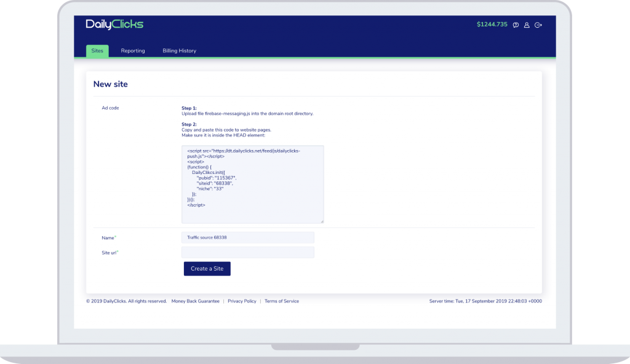
Task: Click the $1244.735 account balance
Action: click(x=492, y=25)
